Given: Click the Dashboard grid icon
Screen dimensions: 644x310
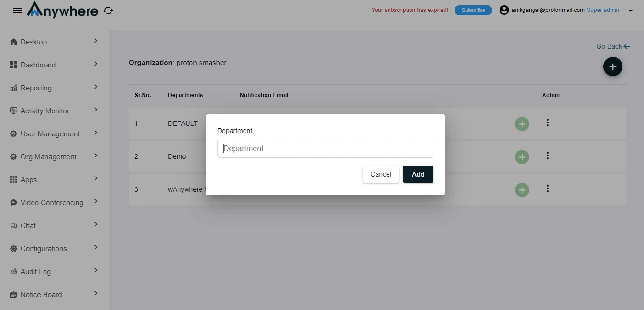Looking at the screenshot, I should tap(13, 65).
